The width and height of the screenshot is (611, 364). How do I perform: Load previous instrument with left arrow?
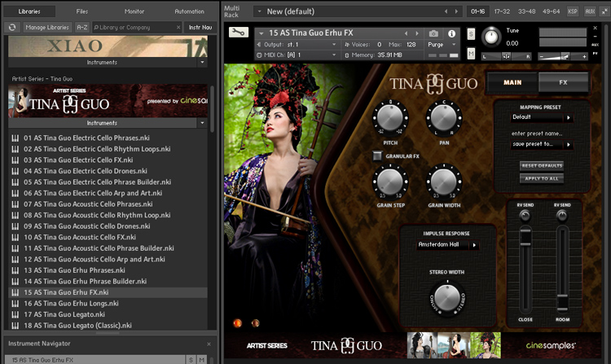[x=406, y=33]
